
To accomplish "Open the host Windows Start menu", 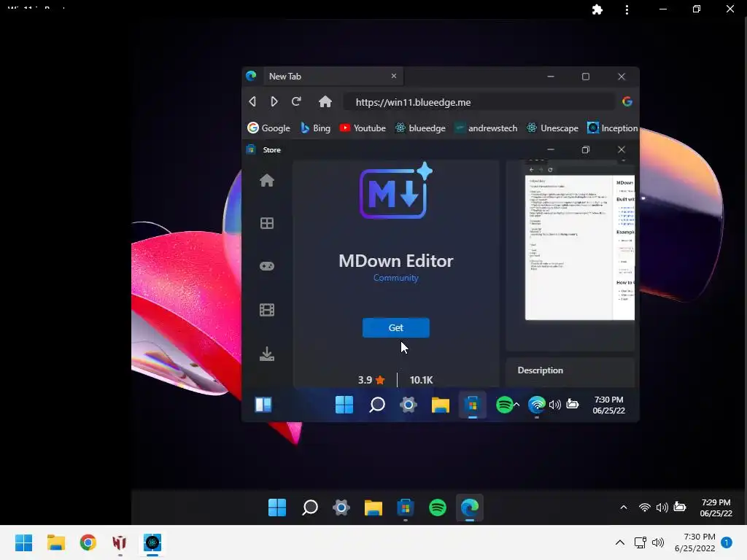I will (23, 542).
